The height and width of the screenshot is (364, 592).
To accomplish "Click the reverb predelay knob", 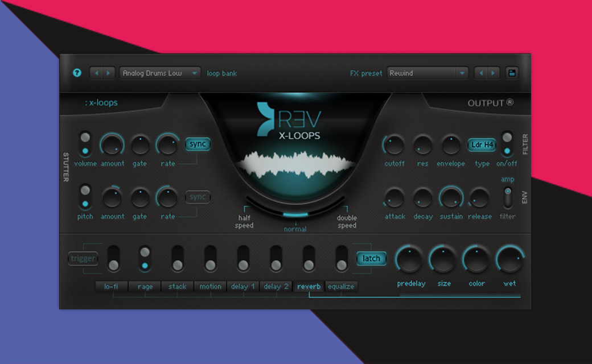I will [x=410, y=260].
